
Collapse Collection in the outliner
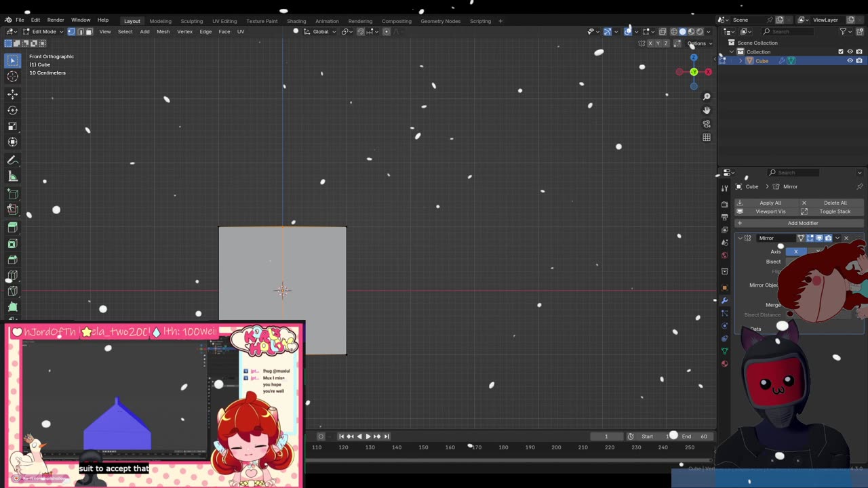(732, 52)
